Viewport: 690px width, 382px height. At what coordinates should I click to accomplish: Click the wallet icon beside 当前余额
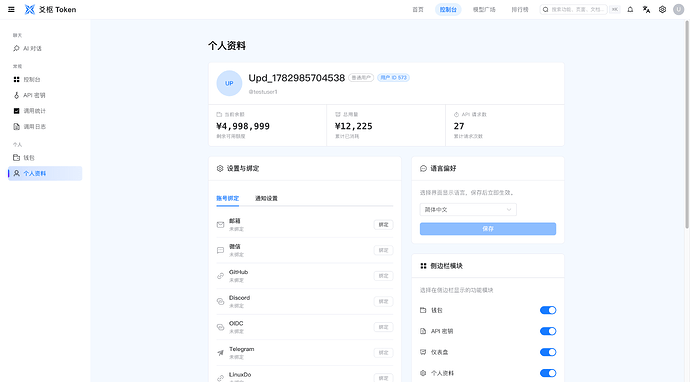219,114
